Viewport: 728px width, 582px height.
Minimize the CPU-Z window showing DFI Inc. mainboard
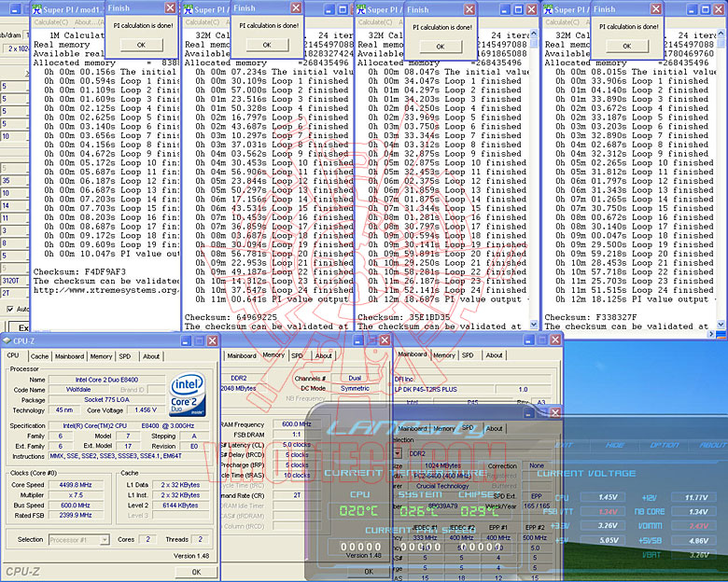coord(529,340)
